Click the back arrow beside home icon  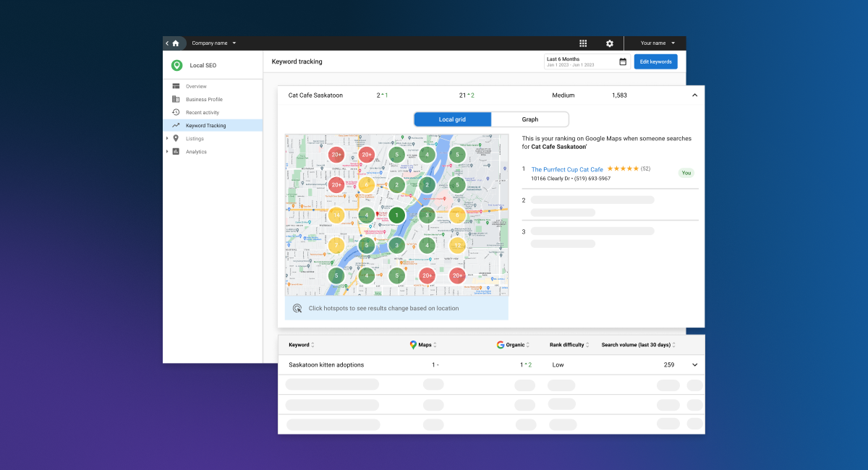point(167,43)
